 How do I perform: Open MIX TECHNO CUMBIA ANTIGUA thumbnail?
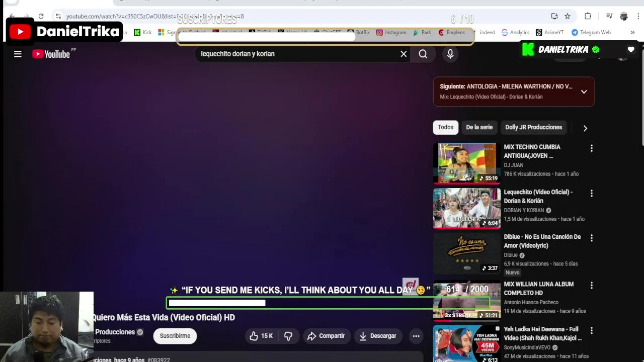point(467,163)
